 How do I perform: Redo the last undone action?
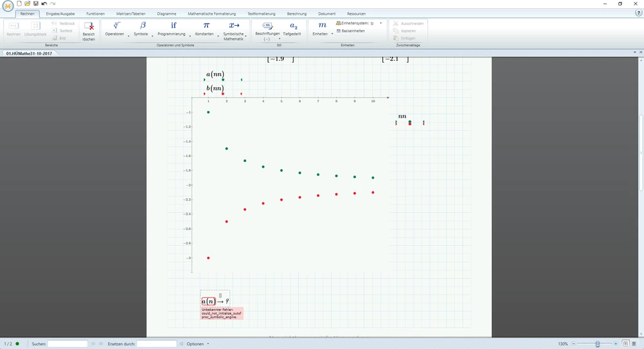(53, 4)
